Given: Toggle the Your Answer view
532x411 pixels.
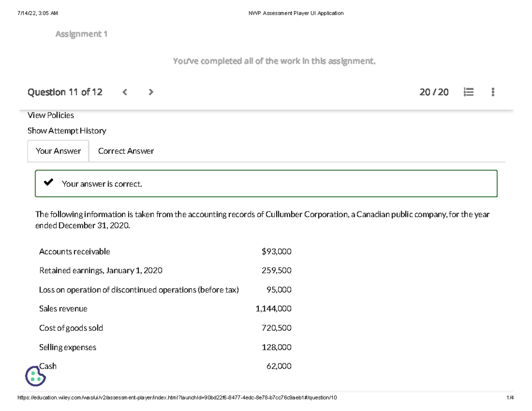Looking at the screenshot, I should (58, 151).
